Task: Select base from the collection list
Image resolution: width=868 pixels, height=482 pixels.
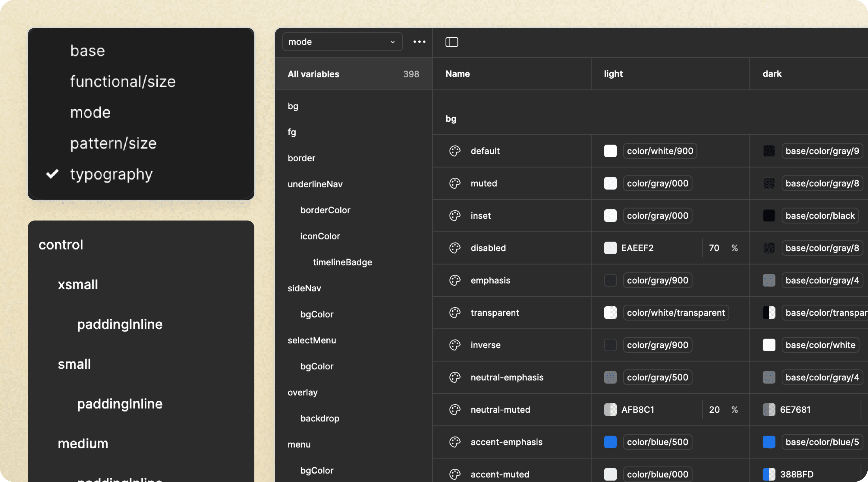Action: click(88, 51)
